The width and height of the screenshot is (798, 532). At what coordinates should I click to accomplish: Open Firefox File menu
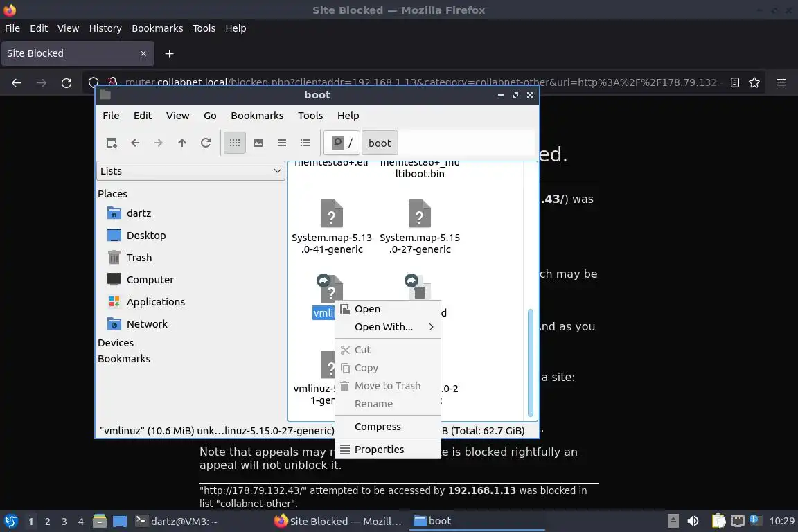[12, 28]
